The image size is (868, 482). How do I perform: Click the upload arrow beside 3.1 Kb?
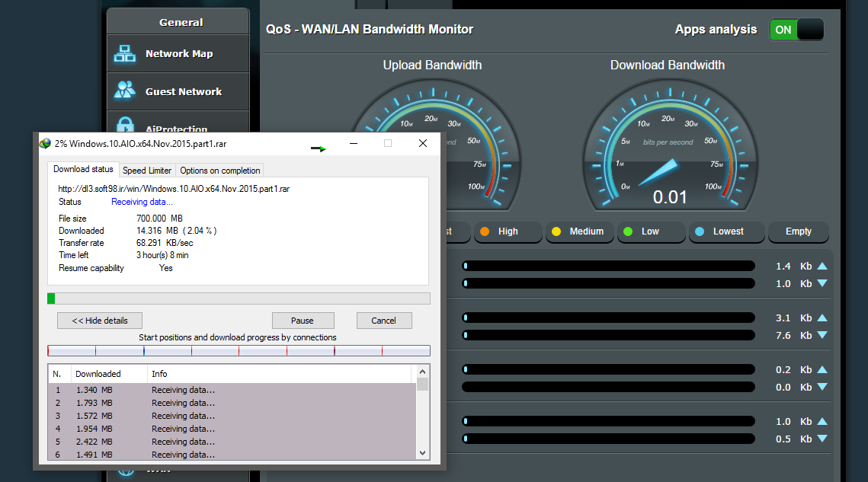coord(822,318)
